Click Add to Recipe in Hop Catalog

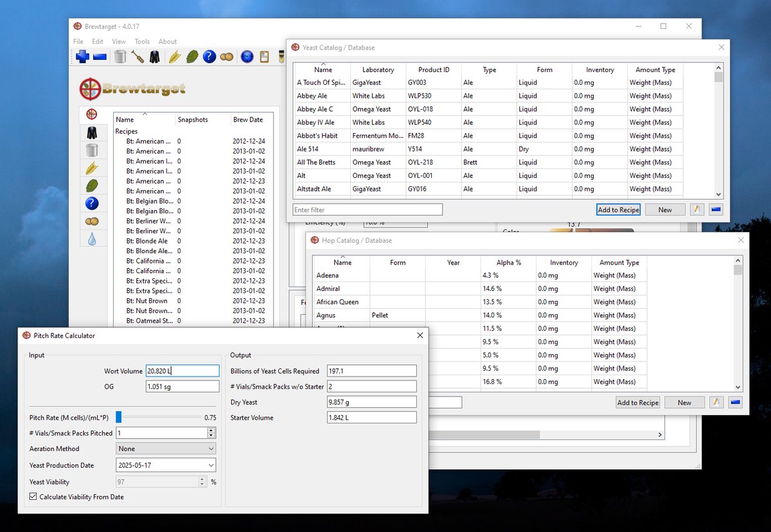(x=638, y=402)
